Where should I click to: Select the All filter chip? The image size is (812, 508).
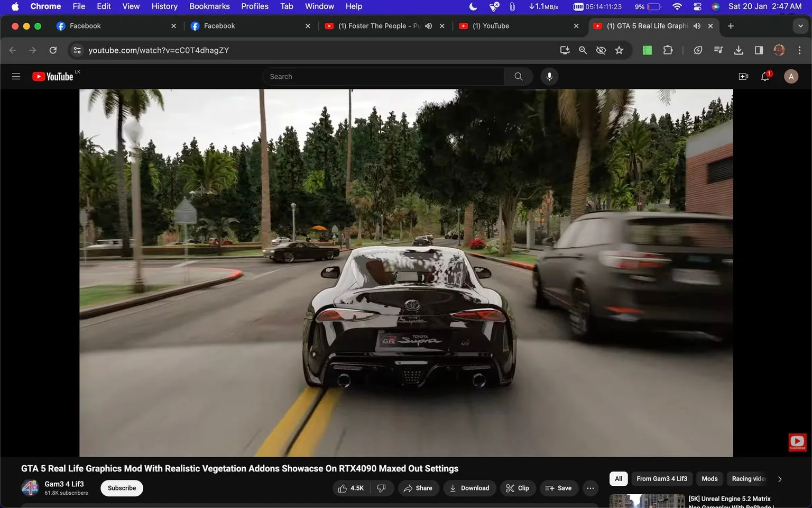pos(619,479)
